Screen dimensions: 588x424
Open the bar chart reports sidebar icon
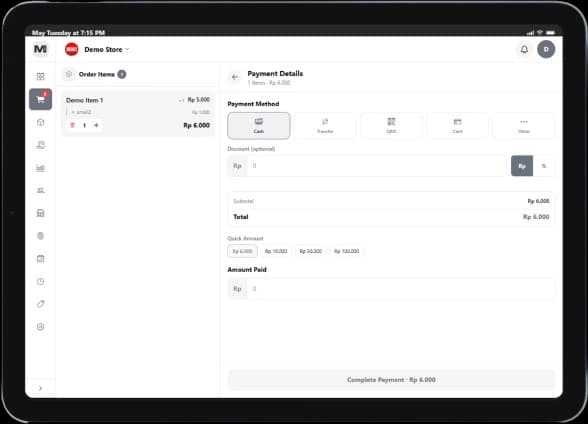pyautogui.click(x=40, y=168)
